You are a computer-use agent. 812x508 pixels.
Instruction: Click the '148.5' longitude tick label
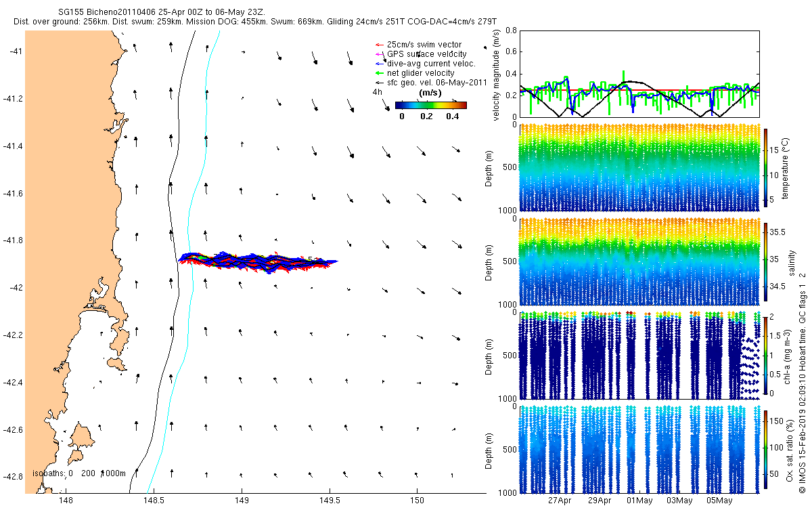tap(154, 501)
